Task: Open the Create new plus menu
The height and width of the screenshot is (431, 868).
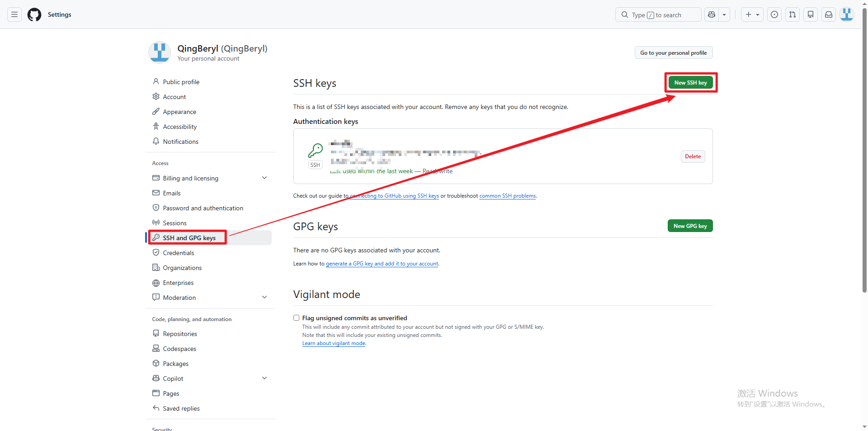Action: coord(752,14)
